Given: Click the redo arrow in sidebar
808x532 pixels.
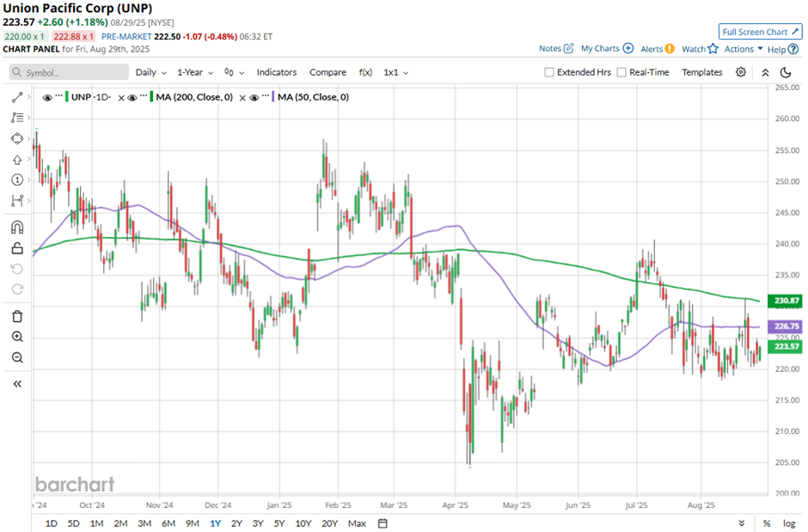Looking at the screenshot, I should point(17,290).
